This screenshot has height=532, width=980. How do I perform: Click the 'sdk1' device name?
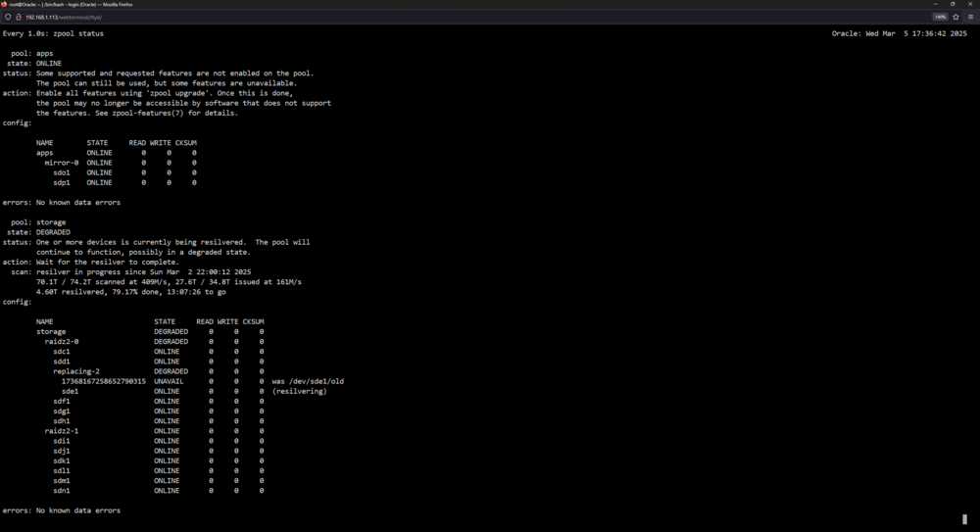pos(61,461)
